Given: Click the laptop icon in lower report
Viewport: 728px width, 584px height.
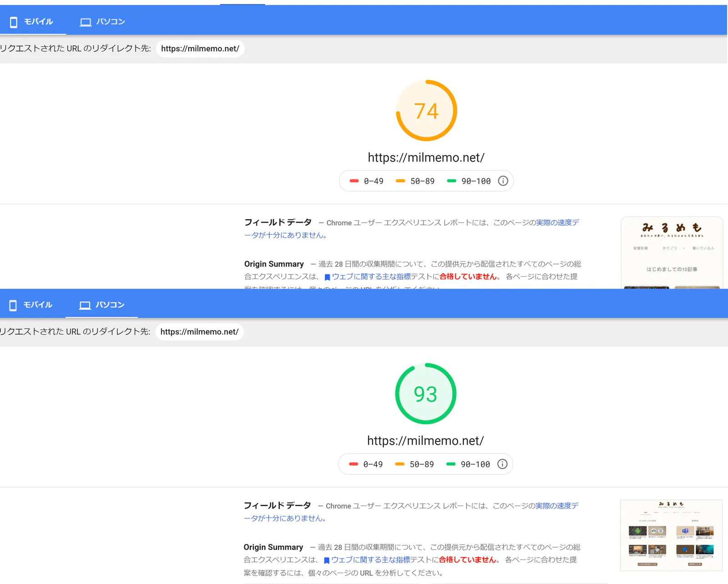Looking at the screenshot, I should pos(85,305).
